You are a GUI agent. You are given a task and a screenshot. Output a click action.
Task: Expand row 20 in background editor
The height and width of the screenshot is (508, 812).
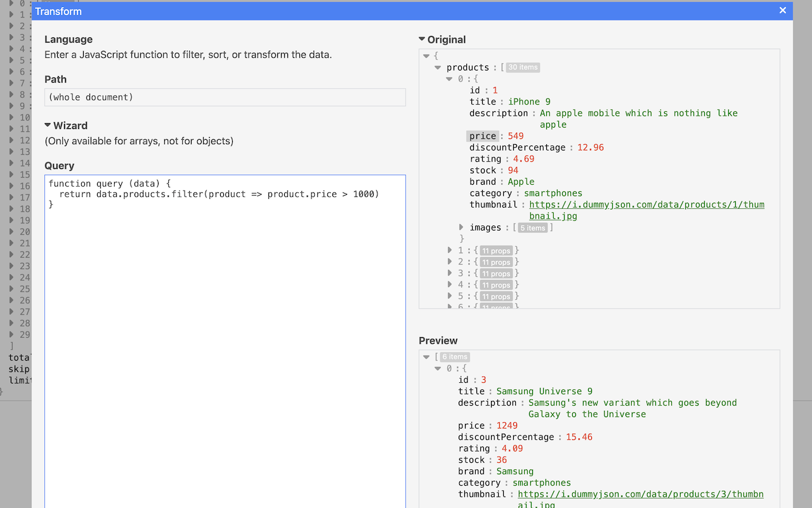click(x=11, y=232)
